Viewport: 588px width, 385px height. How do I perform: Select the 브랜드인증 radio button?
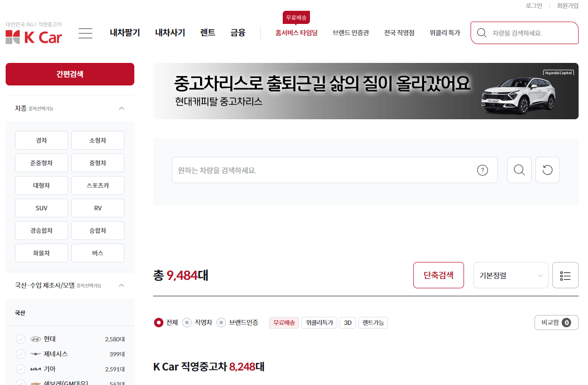221,323
